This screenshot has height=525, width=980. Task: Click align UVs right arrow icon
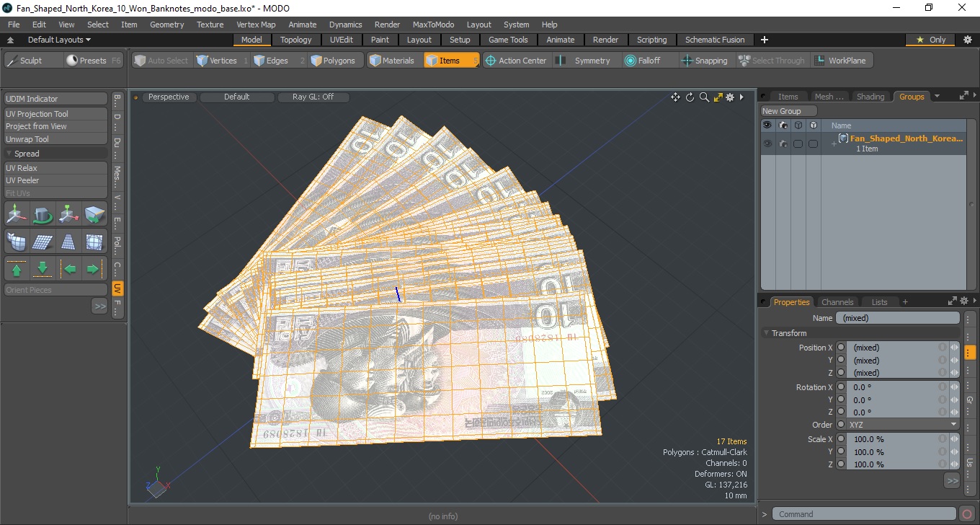95,269
